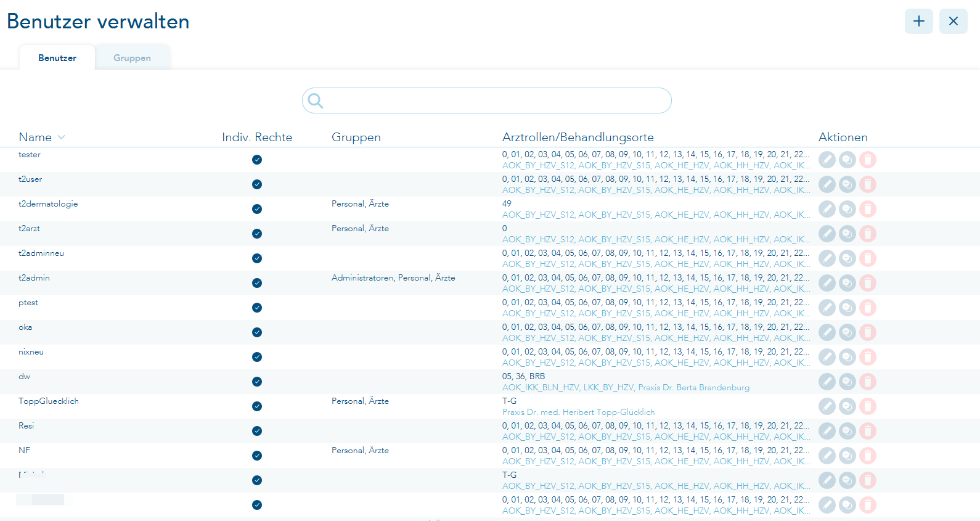Delete the t2dermatologie user with trash icon

point(868,209)
